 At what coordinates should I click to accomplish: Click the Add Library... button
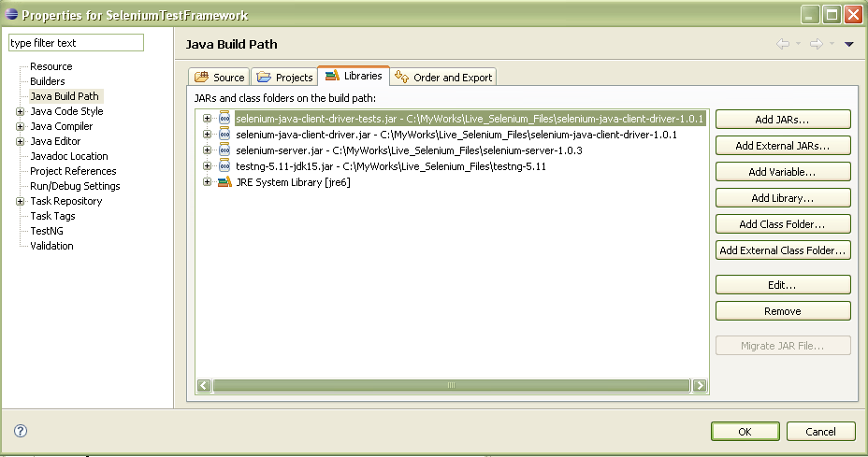click(x=783, y=197)
